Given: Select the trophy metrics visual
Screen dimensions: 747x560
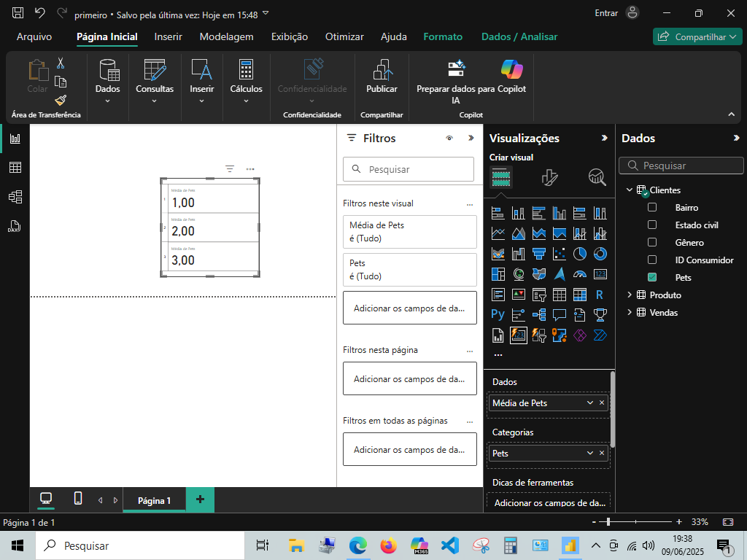Looking at the screenshot, I should point(600,315).
